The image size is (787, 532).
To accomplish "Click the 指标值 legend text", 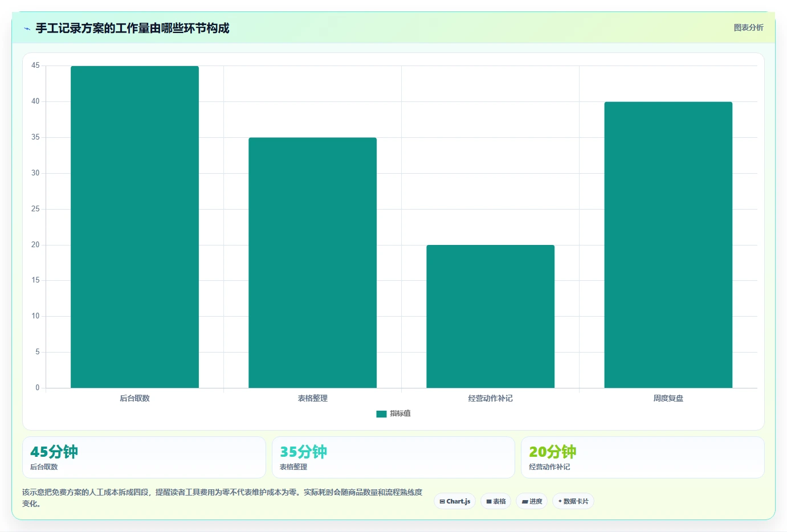I will (x=400, y=414).
